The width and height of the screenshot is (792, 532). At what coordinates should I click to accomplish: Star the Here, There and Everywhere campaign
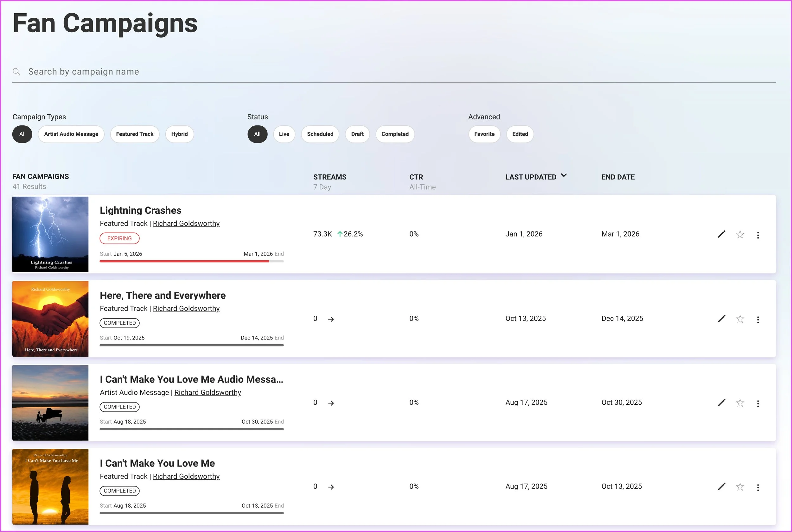point(740,319)
